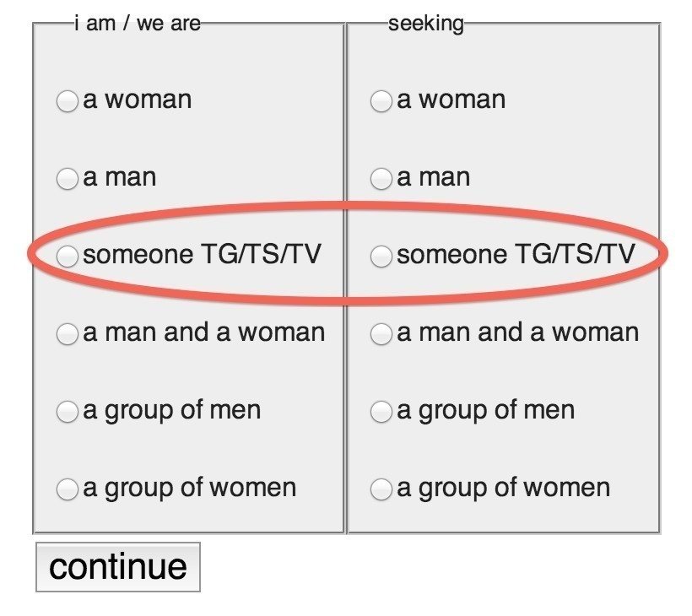Viewport: 692px width, 616px height.
Task: Pick 'a group of women' under seeking
Action: coord(381,489)
